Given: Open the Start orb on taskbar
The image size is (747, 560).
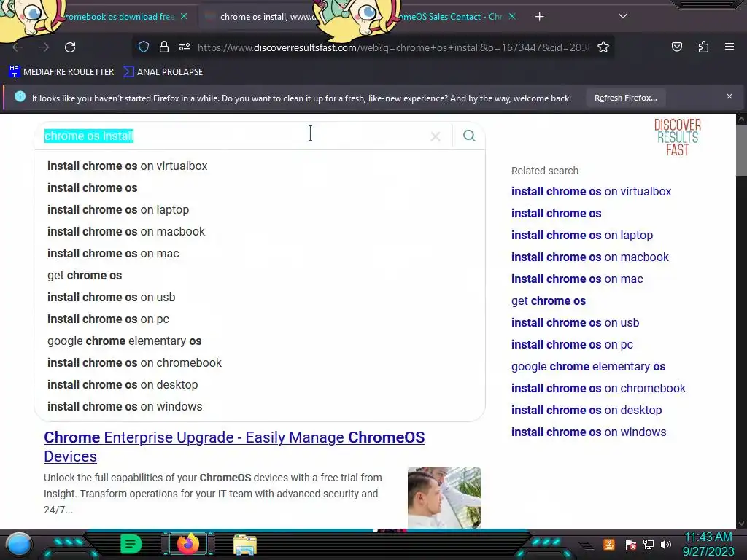Looking at the screenshot, I should (19, 544).
